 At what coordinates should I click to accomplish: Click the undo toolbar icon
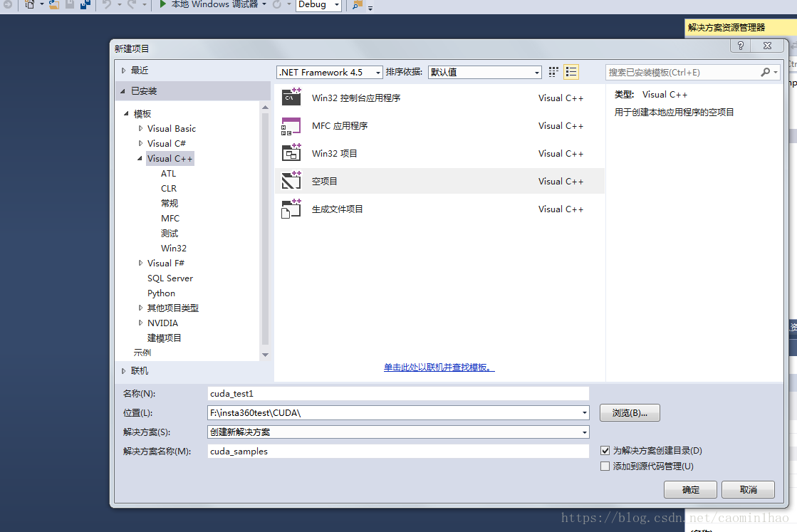coord(107,4)
